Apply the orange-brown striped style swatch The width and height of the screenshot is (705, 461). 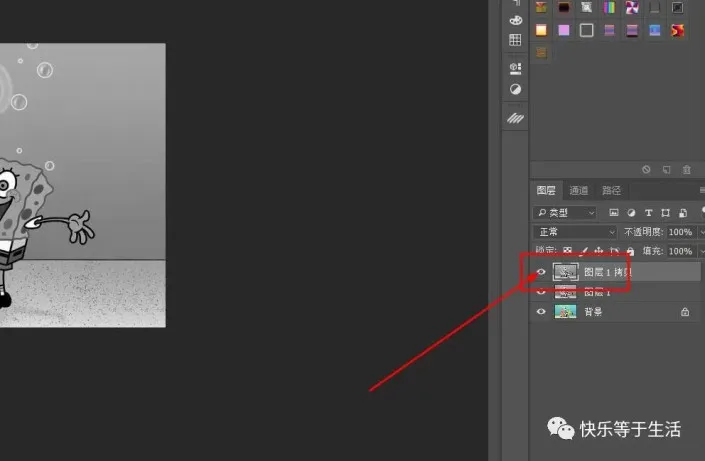541,53
